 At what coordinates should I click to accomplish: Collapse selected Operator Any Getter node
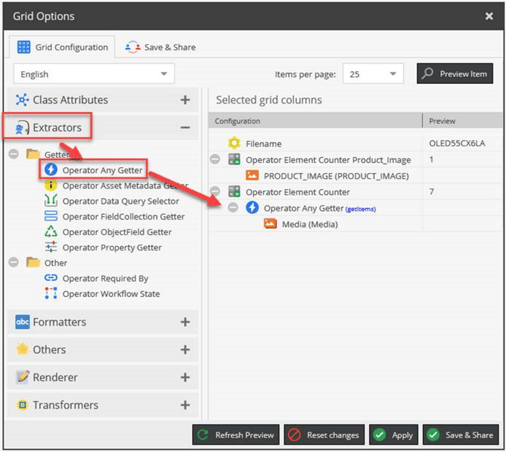(233, 207)
